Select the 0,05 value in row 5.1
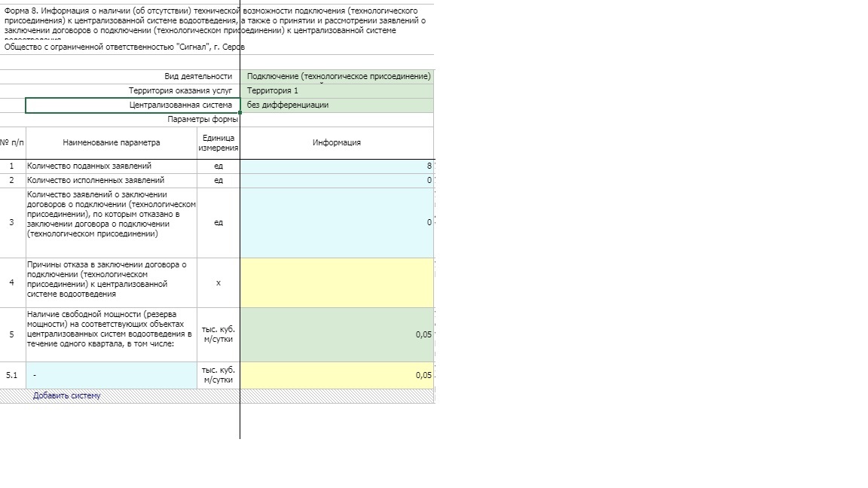 click(337, 375)
